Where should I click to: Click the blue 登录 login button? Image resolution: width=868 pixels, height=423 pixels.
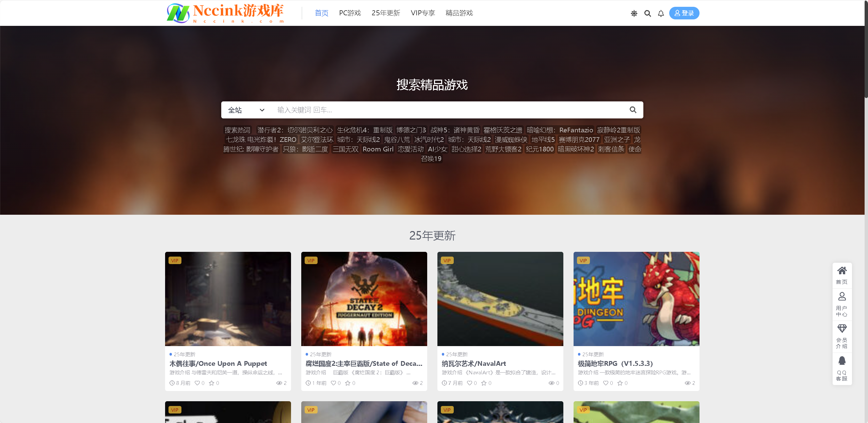click(684, 13)
